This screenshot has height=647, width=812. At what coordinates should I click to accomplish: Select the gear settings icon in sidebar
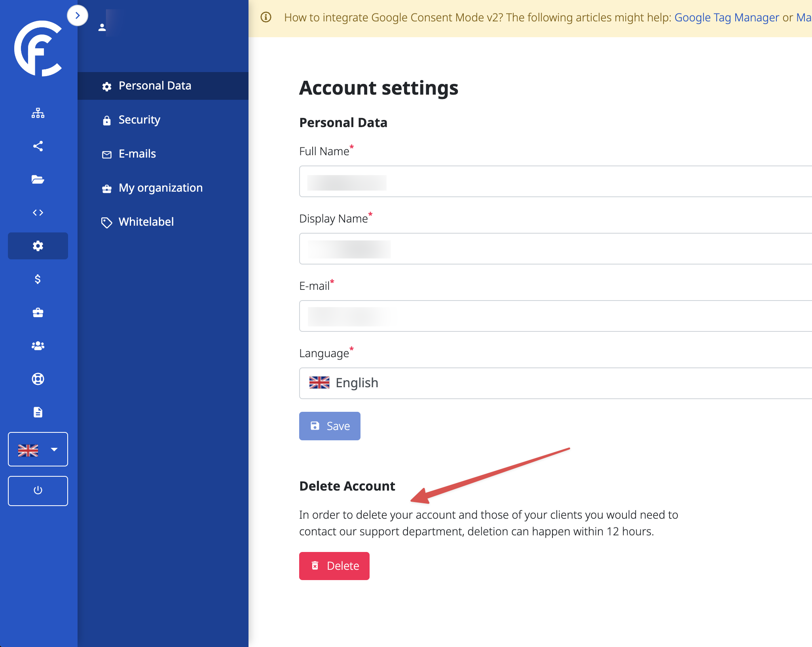pos(38,246)
